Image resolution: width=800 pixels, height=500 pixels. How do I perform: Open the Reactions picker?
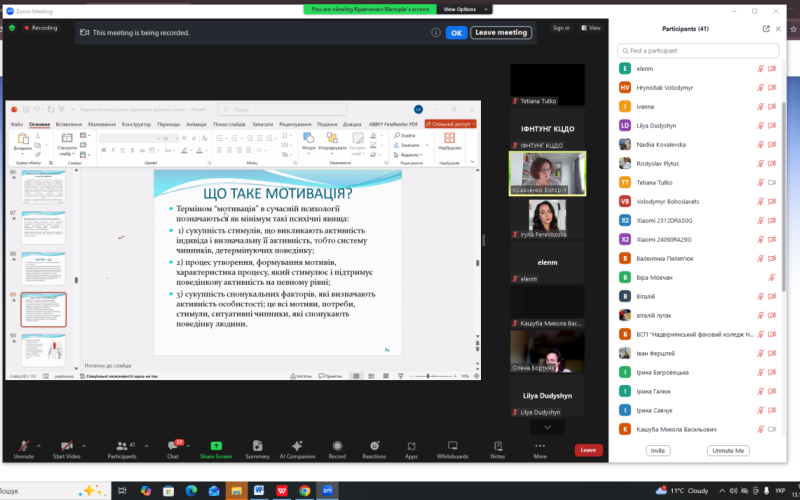click(x=374, y=449)
